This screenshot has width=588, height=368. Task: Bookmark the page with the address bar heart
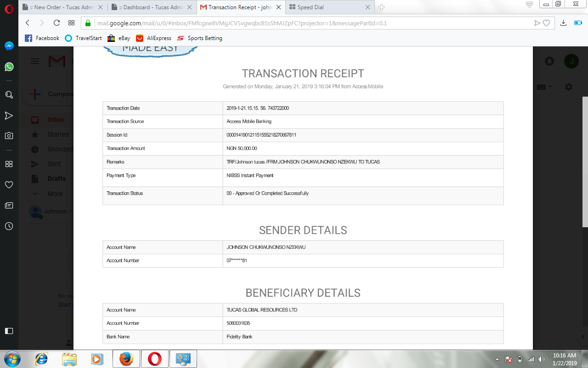[x=546, y=23]
